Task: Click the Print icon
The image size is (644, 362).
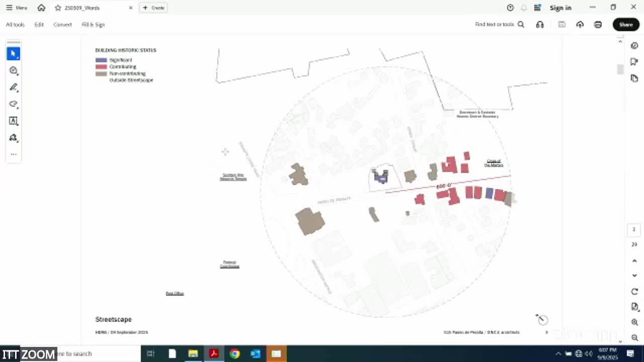Action: click(598, 24)
